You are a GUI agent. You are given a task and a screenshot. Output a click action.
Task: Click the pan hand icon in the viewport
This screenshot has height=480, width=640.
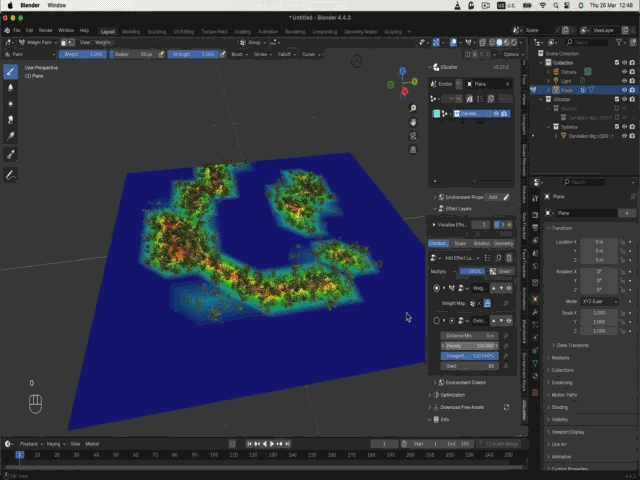coord(413,122)
